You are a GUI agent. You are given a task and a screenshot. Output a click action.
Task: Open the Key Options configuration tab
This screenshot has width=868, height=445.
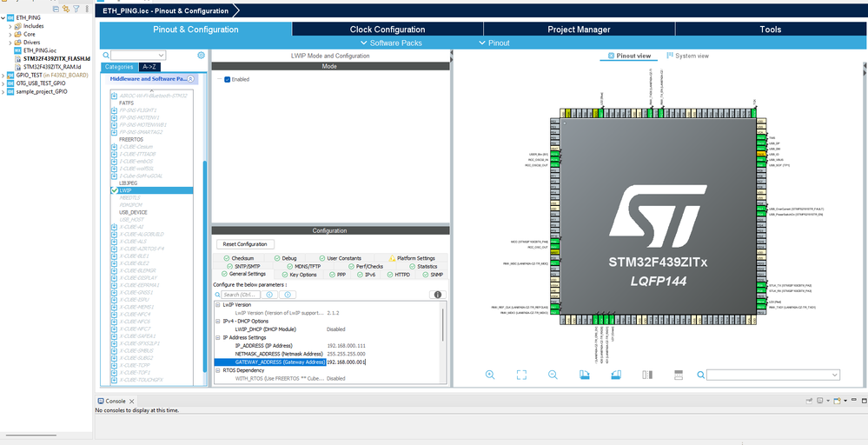302,275
